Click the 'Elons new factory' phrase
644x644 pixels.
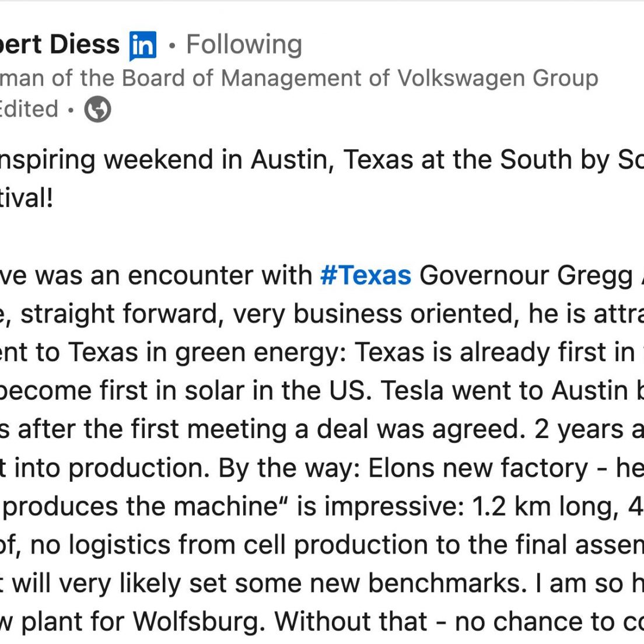[478, 468]
